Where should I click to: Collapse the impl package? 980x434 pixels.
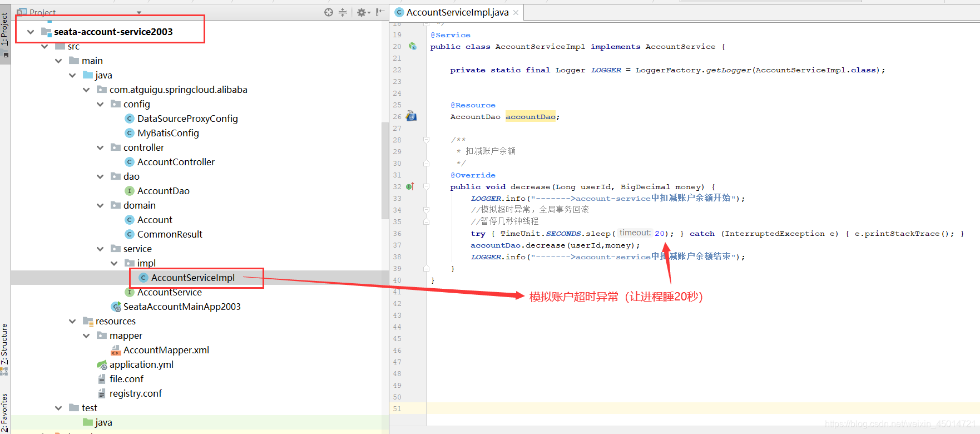click(114, 263)
